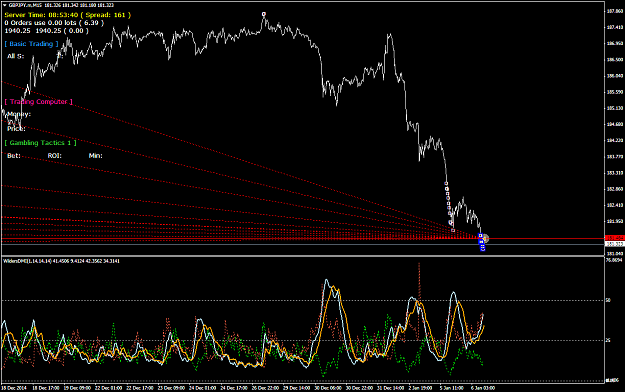Select the green '[ Gambling Tactics 1 ]' heading
625x392 pixels.
click(x=40, y=143)
